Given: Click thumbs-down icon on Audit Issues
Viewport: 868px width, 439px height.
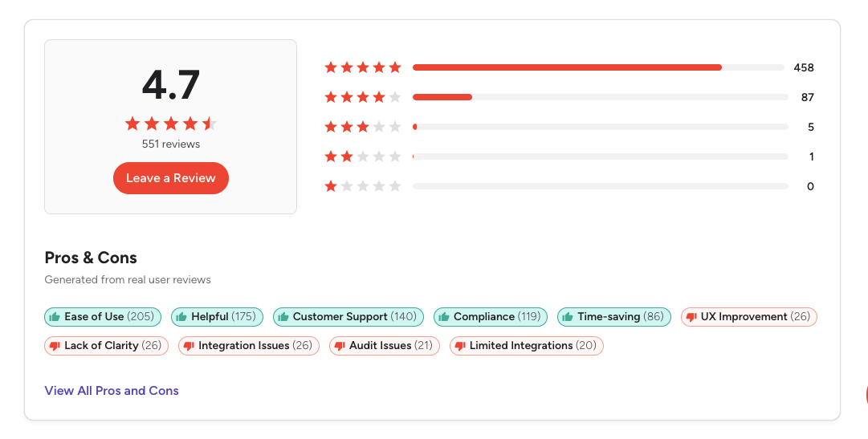Looking at the screenshot, I should (x=340, y=346).
